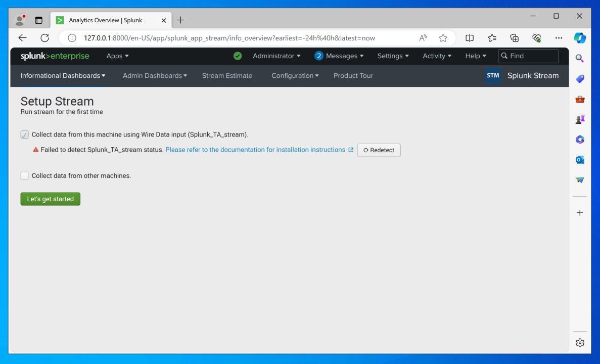The image size is (600, 364).
Task: Click 'Run stream for the first time' text
Action: coord(62,112)
